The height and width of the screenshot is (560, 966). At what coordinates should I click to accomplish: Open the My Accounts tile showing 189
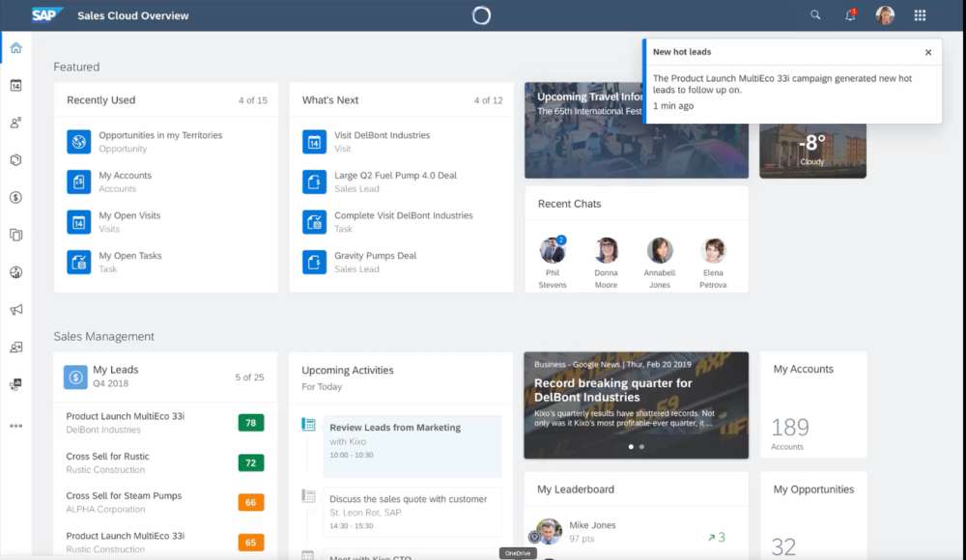click(813, 405)
